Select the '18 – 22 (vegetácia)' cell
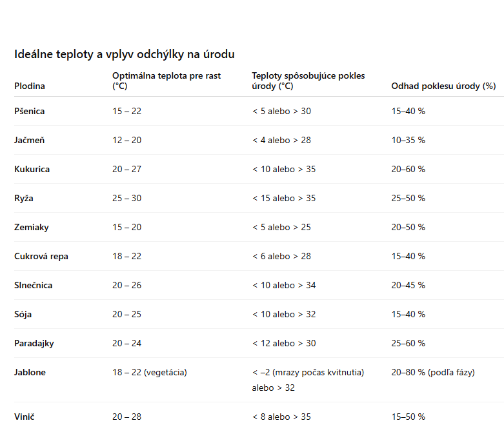The height and width of the screenshot is (443, 504). pos(150,372)
